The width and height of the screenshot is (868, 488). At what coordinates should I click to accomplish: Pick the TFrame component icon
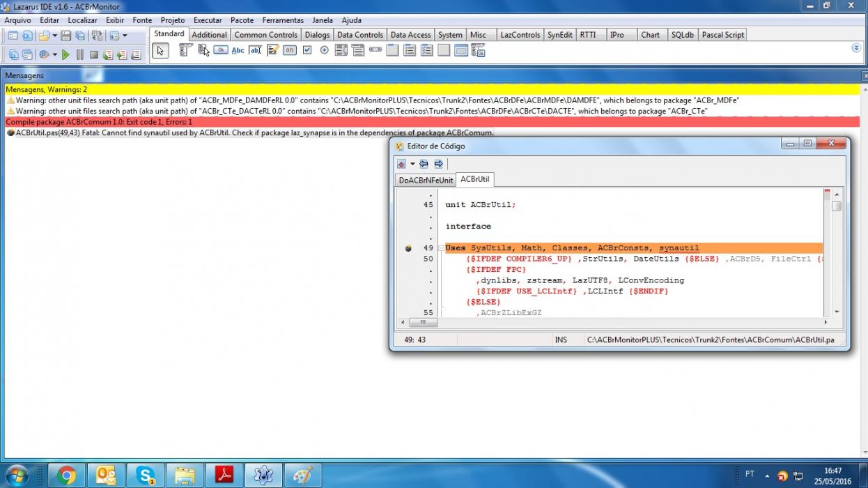[x=461, y=50]
